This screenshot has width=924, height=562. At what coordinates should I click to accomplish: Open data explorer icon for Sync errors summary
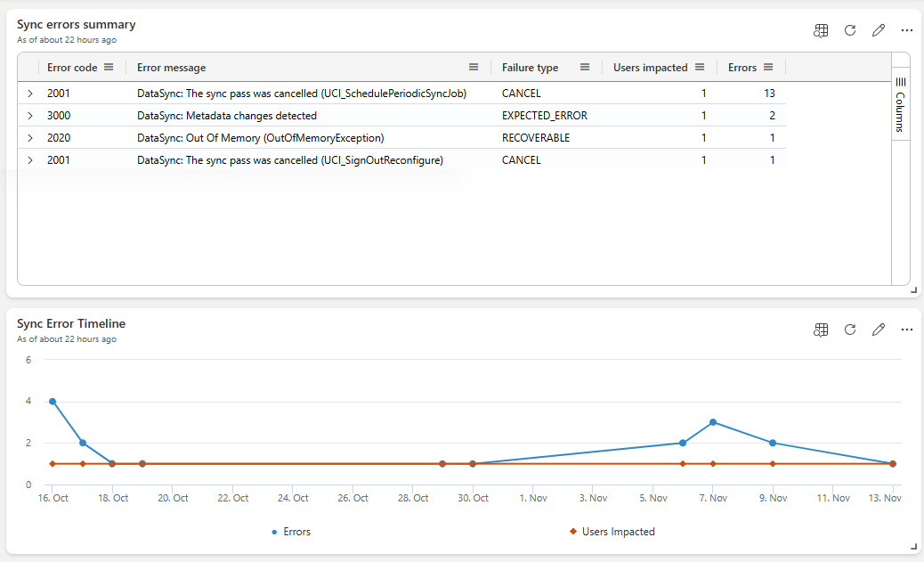tap(821, 30)
